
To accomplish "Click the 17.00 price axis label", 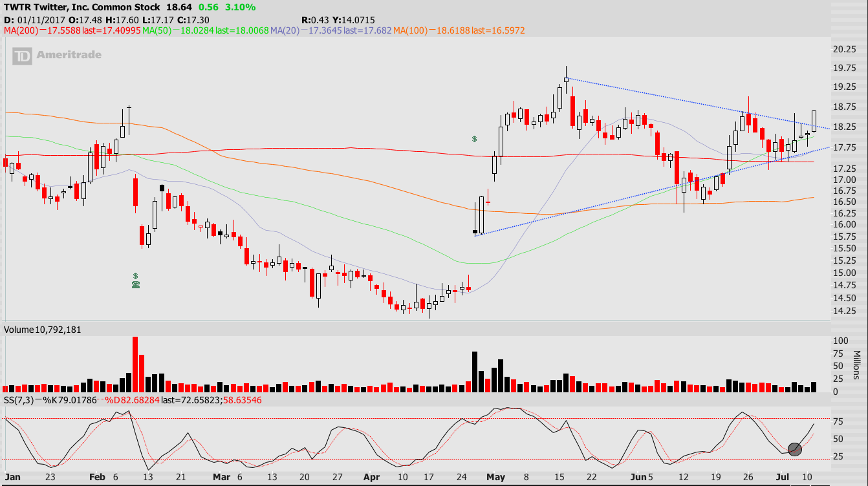I will tap(843, 180).
